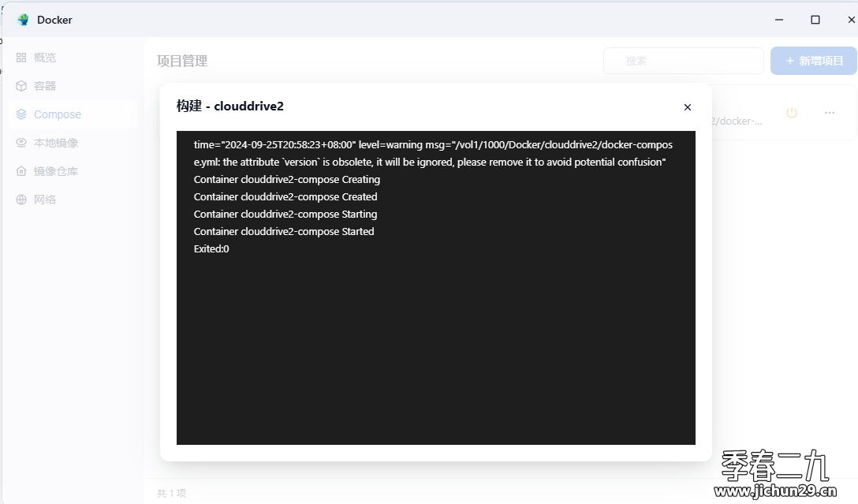Viewport: 858px width, 504px height.
Task: Maximize the Docker window
Action: pyautogui.click(x=815, y=20)
